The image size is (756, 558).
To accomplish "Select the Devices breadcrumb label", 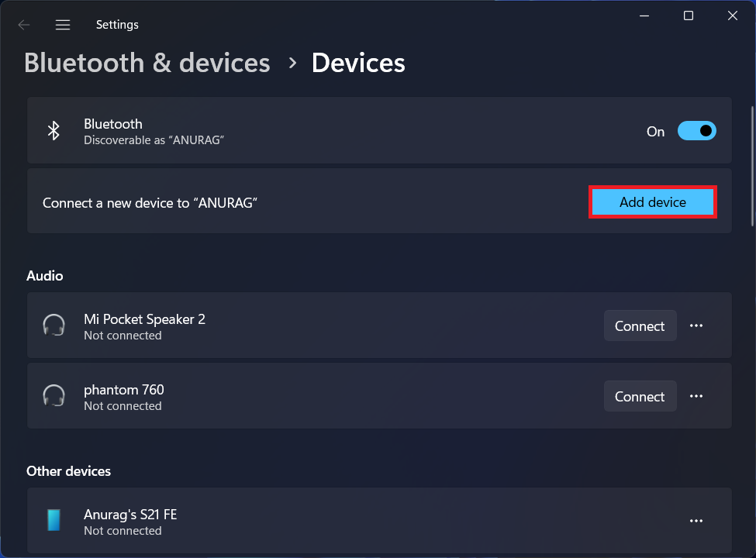I will (358, 63).
